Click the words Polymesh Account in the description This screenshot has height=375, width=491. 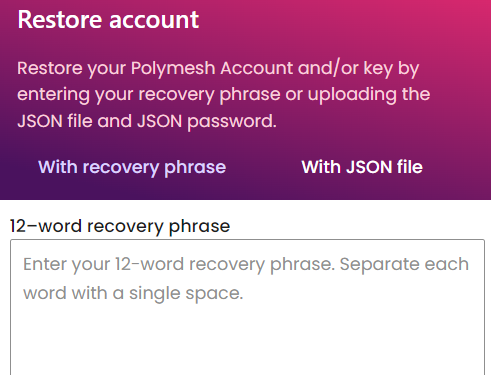tap(212, 68)
